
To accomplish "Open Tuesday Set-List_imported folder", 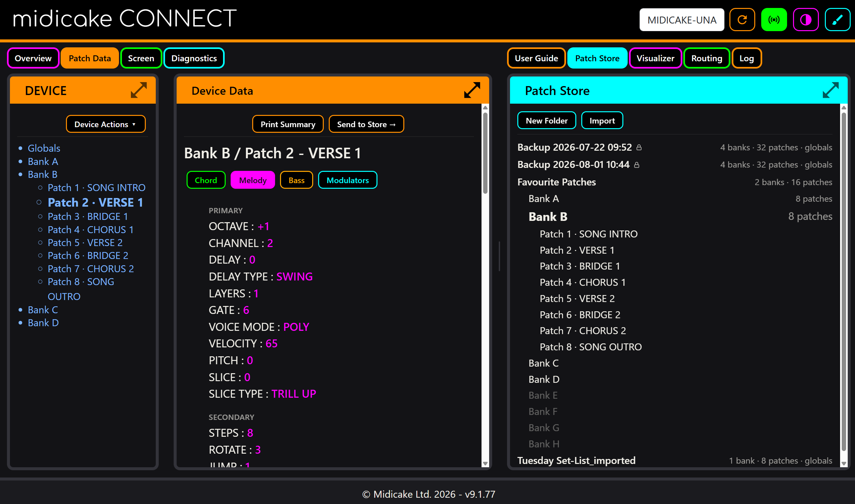I will point(576,461).
